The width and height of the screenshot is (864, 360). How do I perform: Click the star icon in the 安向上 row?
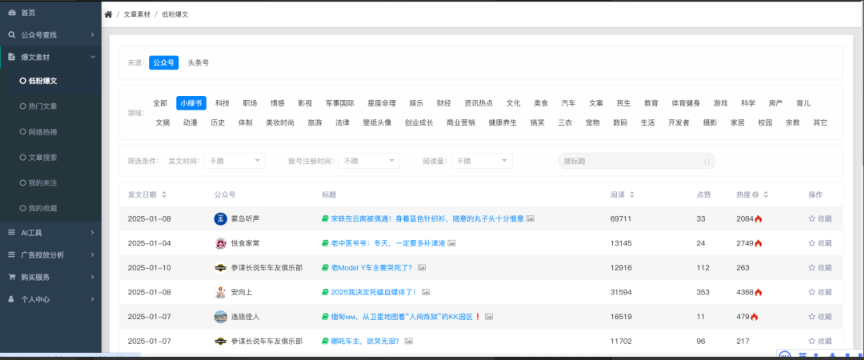click(x=811, y=292)
